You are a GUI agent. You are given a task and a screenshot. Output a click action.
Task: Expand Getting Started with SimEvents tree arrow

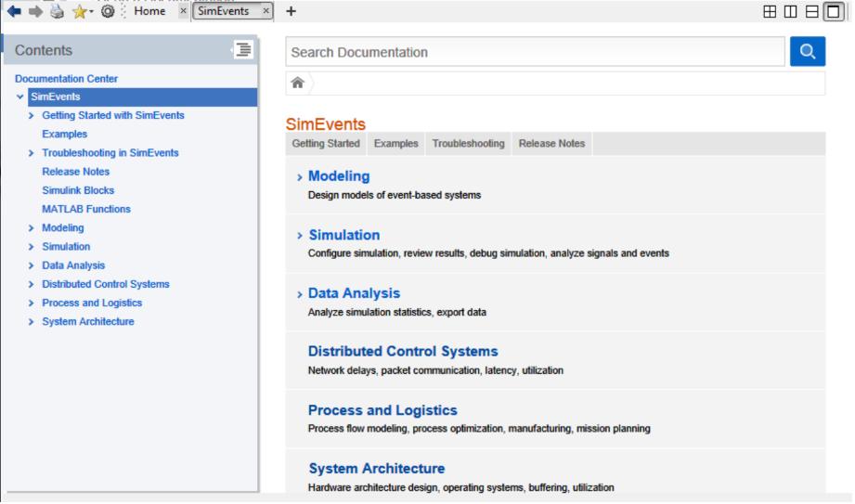point(31,116)
